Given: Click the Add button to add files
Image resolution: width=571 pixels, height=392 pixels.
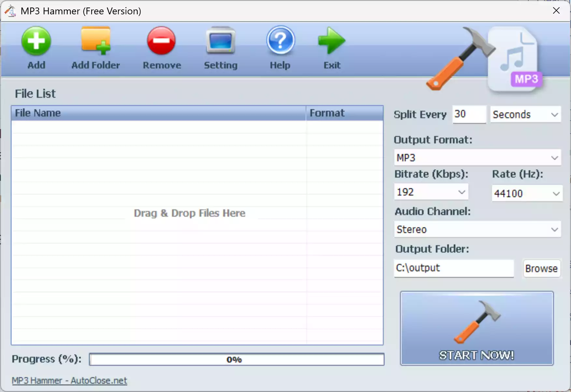Looking at the screenshot, I should click(x=36, y=47).
